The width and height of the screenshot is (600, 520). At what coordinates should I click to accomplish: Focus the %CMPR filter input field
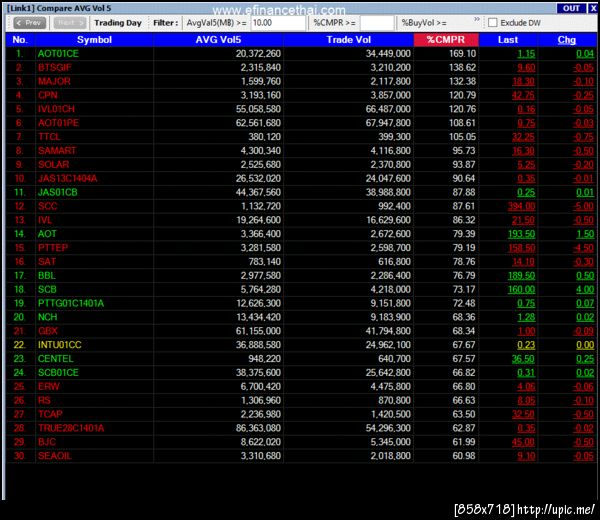click(377, 23)
